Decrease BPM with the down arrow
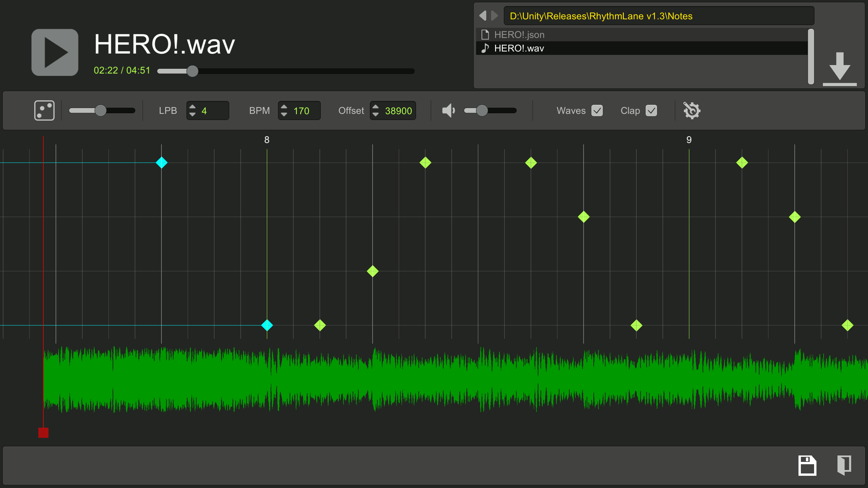The width and height of the screenshot is (868, 488). tap(284, 115)
